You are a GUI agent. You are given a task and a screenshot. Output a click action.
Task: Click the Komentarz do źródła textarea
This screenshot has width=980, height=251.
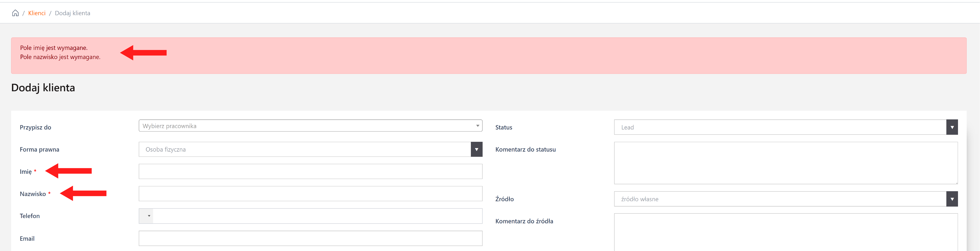786,232
